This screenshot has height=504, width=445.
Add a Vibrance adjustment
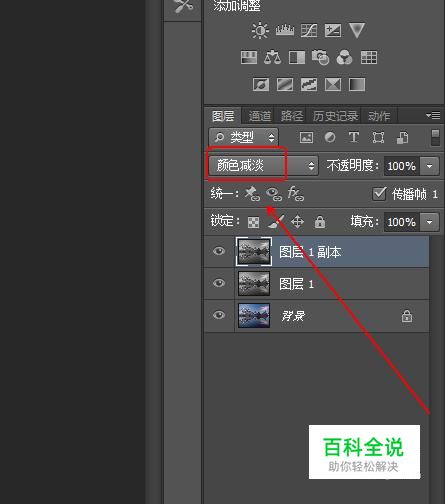(x=357, y=31)
